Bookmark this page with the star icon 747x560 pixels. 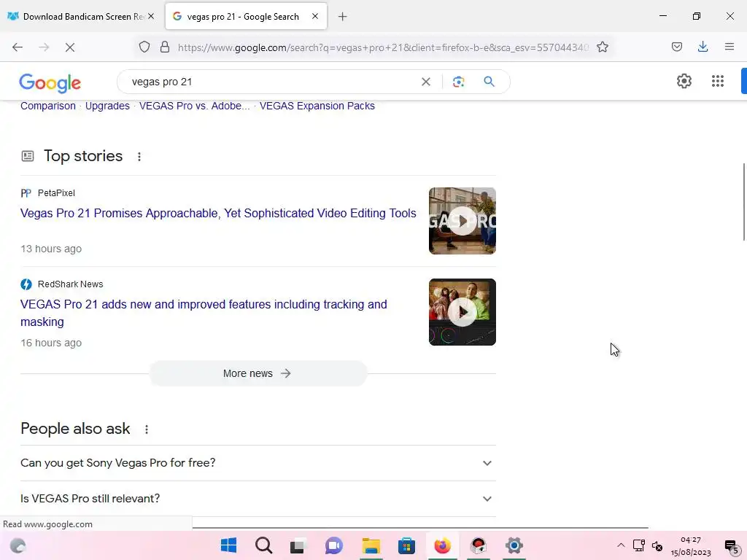[x=602, y=47]
